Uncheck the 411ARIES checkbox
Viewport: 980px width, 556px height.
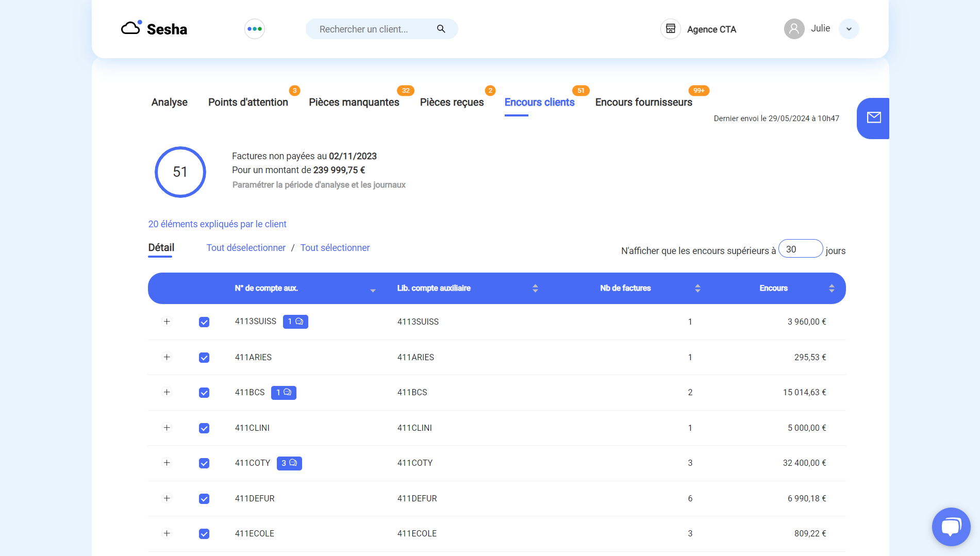point(204,358)
